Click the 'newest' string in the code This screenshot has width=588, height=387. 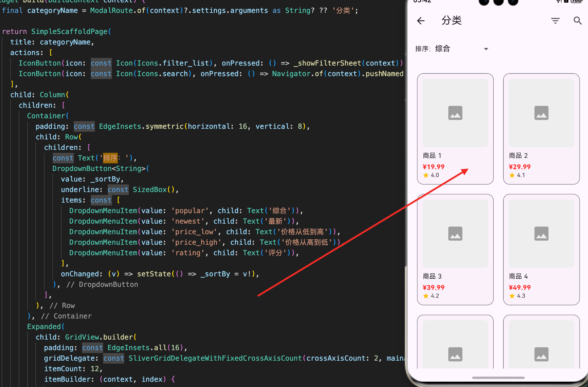point(188,221)
